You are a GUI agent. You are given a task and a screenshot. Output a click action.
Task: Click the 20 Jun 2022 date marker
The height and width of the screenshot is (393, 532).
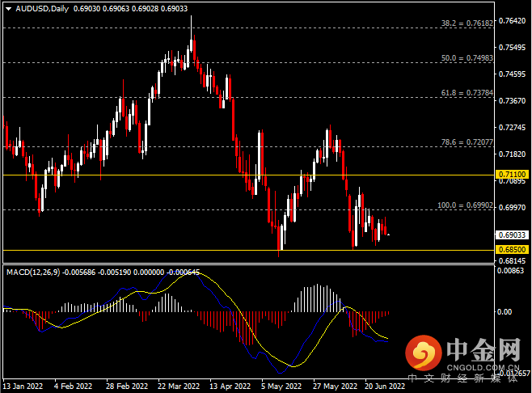[384, 387]
